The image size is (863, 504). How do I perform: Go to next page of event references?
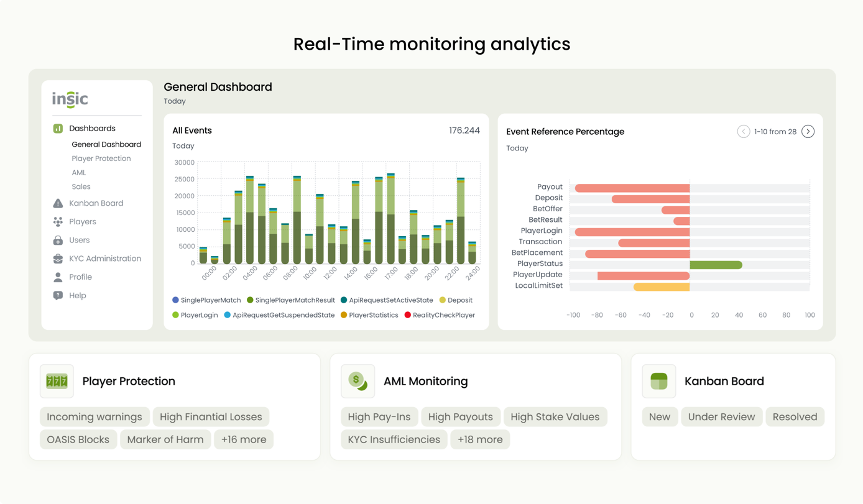[x=808, y=132]
